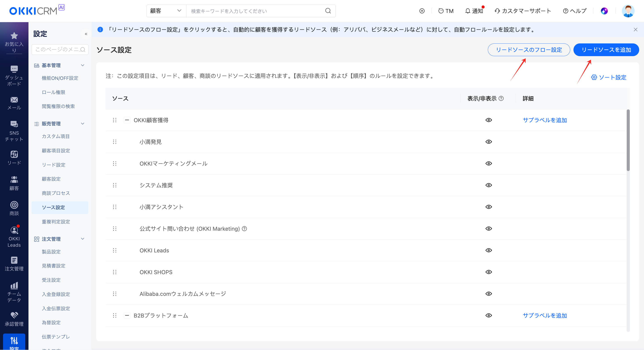Open the 顧客 customers sidebar icon
This screenshot has height=350, width=644.
[14, 180]
